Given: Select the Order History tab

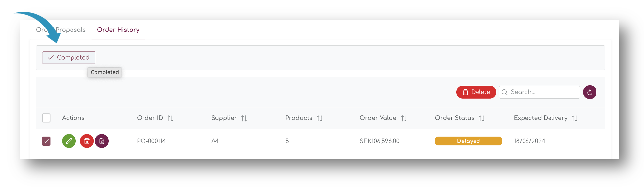Looking at the screenshot, I should tap(118, 30).
